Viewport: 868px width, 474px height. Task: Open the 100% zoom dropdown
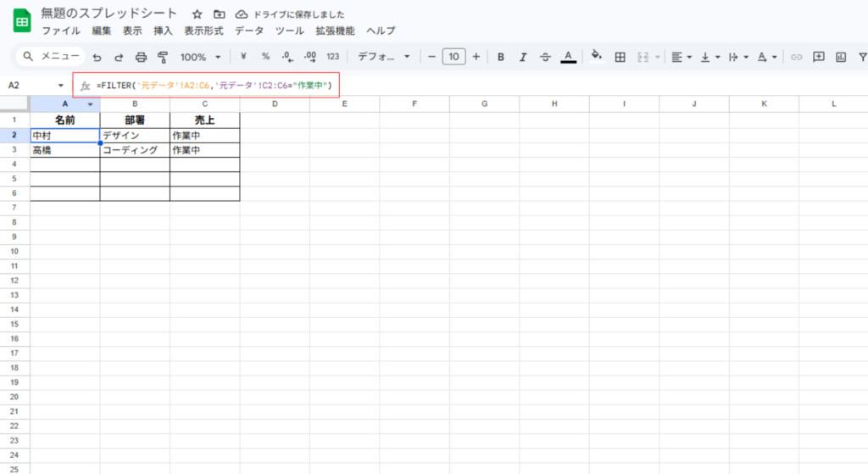click(200, 57)
